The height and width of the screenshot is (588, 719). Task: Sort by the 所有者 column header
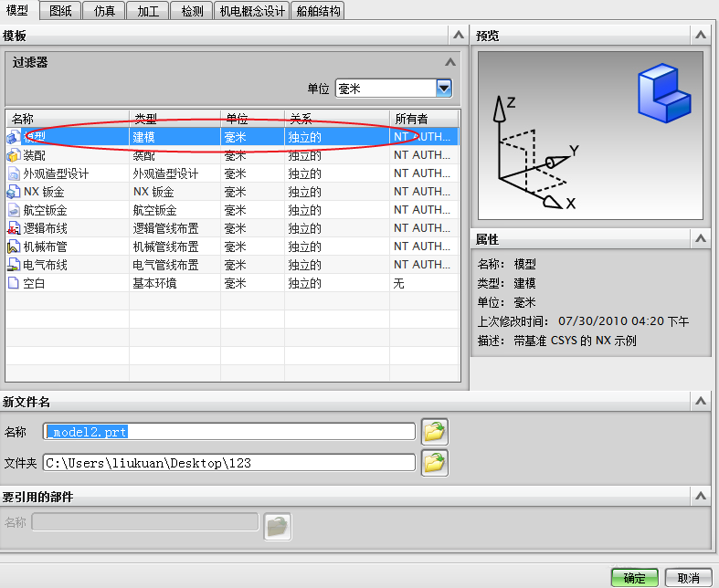point(424,119)
